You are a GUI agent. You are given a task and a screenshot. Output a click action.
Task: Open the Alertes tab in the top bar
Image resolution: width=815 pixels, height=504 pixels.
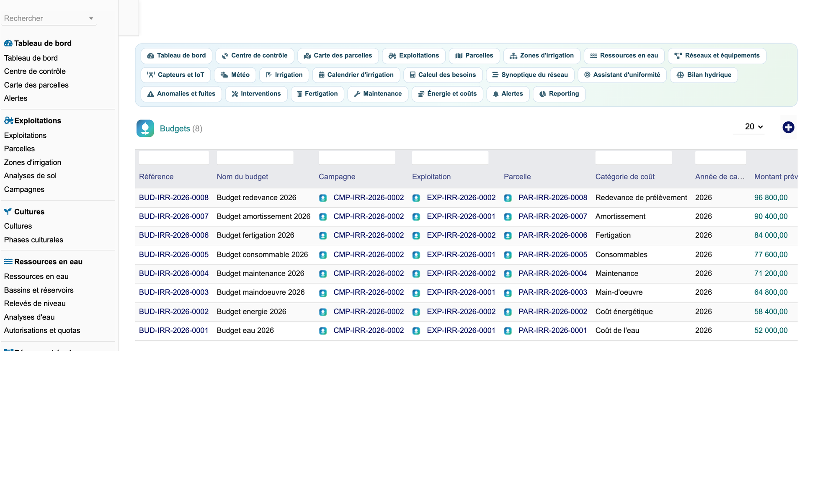pyautogui.click(x=508, y=94)
